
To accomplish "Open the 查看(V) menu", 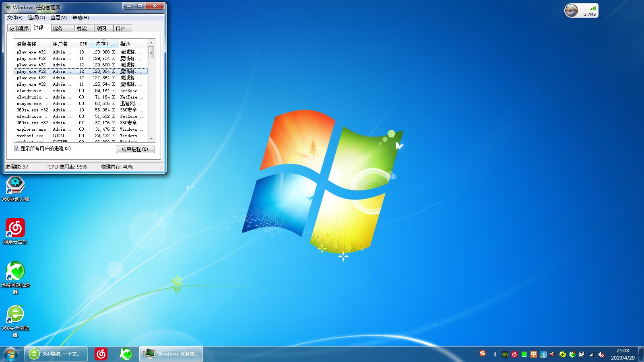I will click(x=59, y=18).
